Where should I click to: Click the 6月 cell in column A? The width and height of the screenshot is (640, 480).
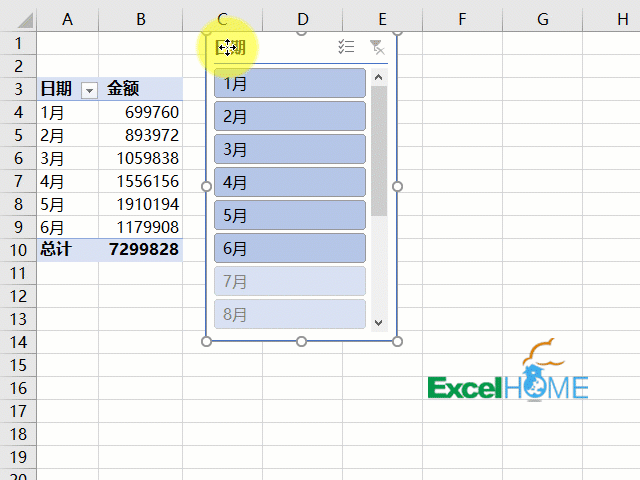point(67,227)
